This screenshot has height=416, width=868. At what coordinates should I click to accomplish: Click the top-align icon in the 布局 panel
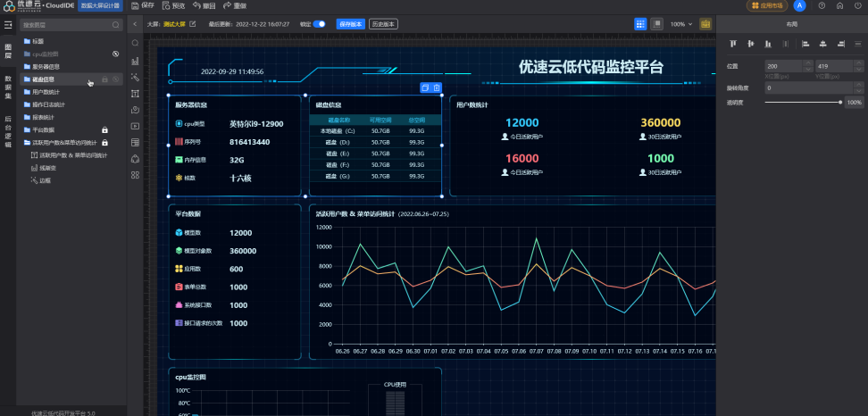coord(733,44)
